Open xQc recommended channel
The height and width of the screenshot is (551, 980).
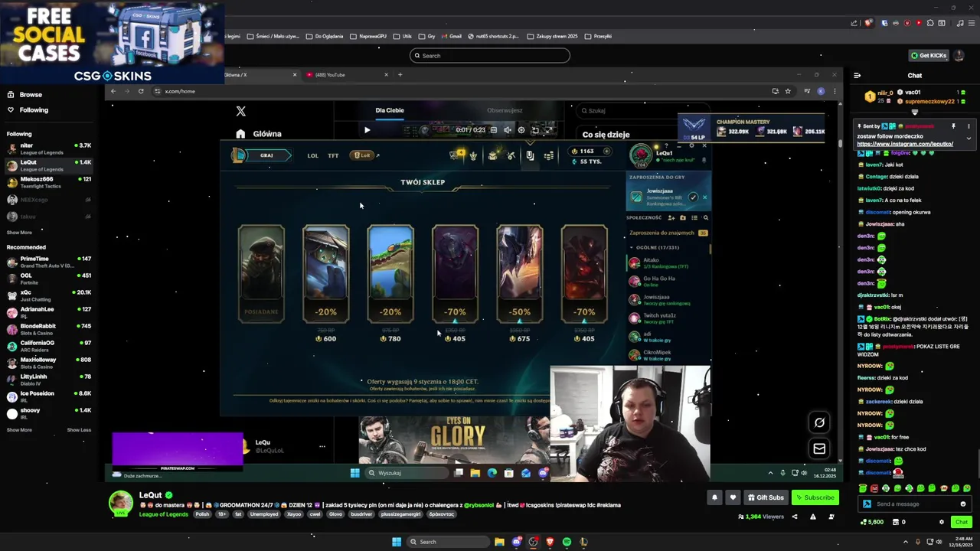50,296
